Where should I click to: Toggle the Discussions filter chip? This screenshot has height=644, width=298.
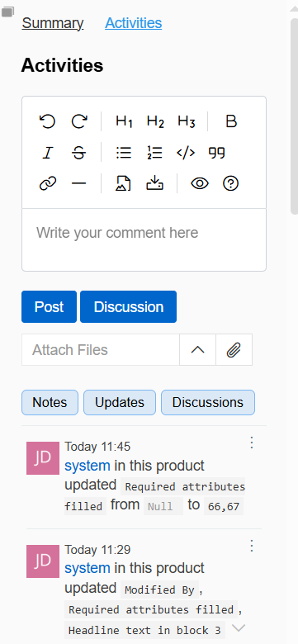[208, 403]
